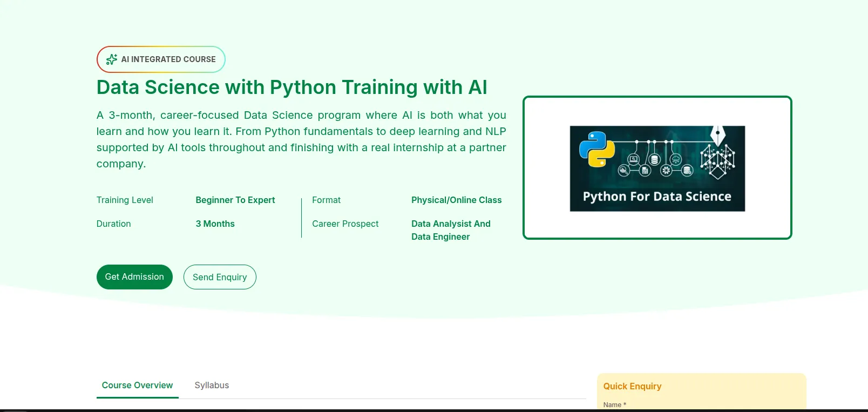Click the AI INTEGRATED COURSE badge
The height and width of the screenshot is (412, 868).
161,59
